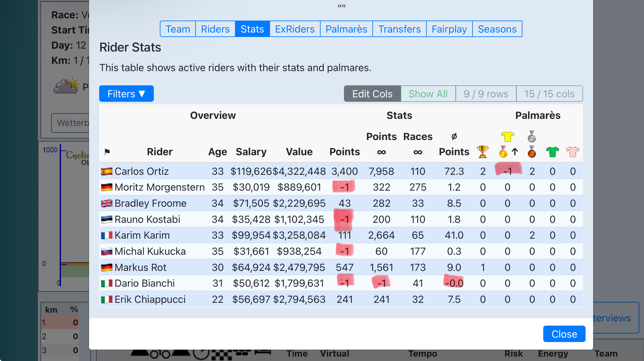Click the 15 / 15 cols indicator
The image size is (644, 361).
pos(549,94)
